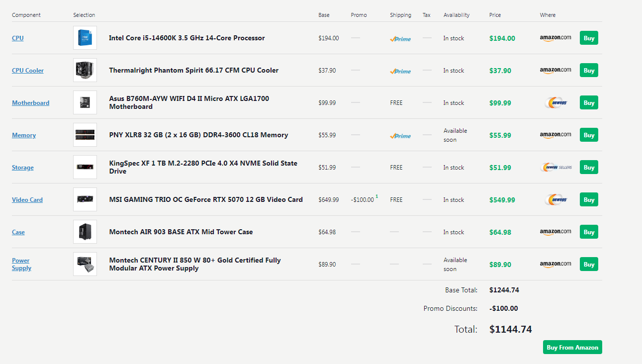This screenshot has width=642, height=364.
Task: Open the Power Supply component link
Action: 22,264
